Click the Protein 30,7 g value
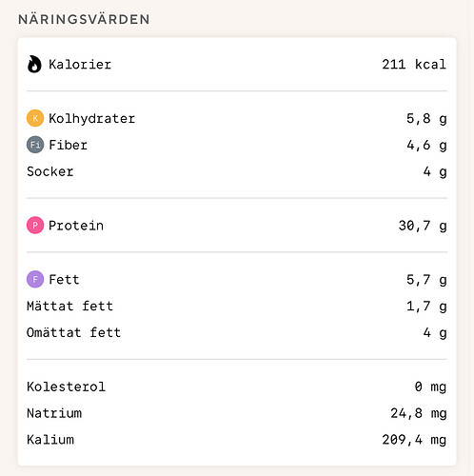The width and height of the screenshot is (474, 476). point(423,227)
